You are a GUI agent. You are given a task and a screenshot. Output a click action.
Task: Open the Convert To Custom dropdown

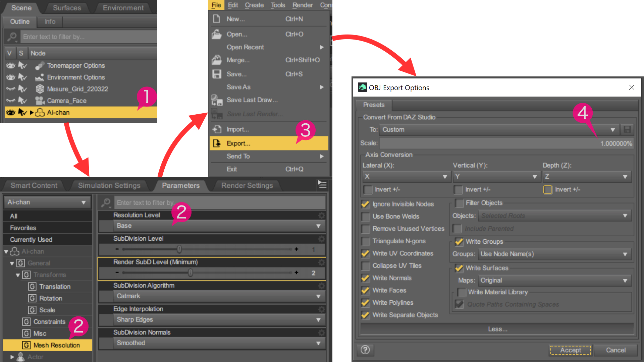(499, 130)
